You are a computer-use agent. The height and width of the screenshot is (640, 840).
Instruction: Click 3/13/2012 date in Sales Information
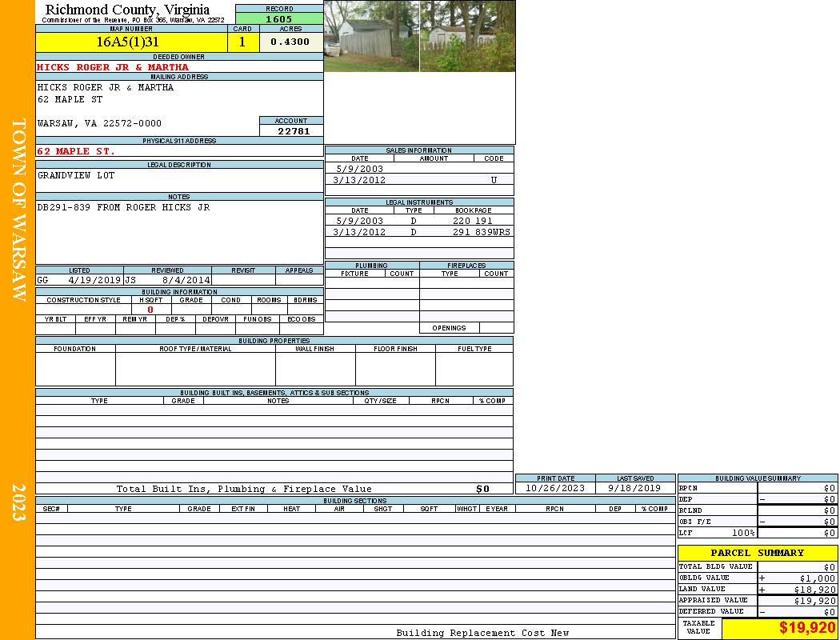(x=359, y=180)
